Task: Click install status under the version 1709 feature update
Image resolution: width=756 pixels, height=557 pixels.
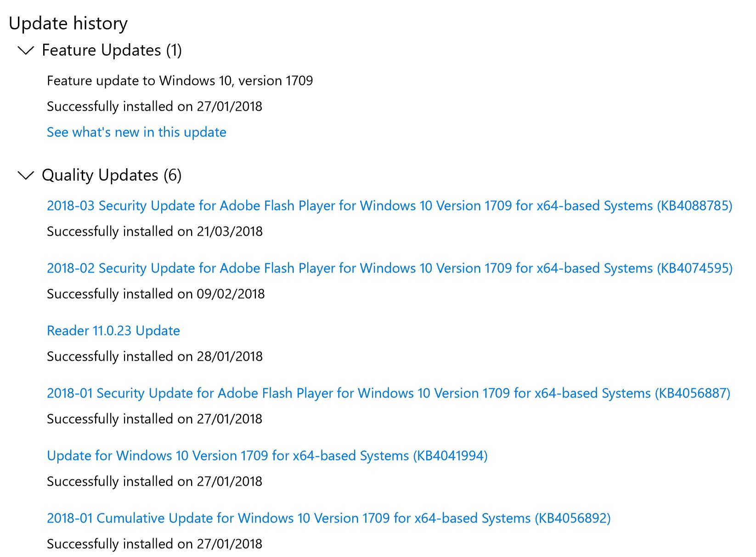Action: [x=154, y=107]
